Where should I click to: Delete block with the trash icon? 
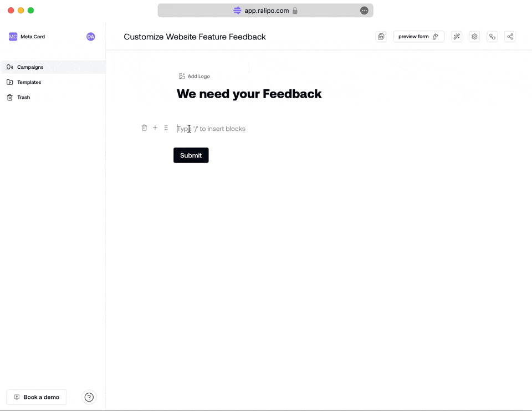click(144, 128)
